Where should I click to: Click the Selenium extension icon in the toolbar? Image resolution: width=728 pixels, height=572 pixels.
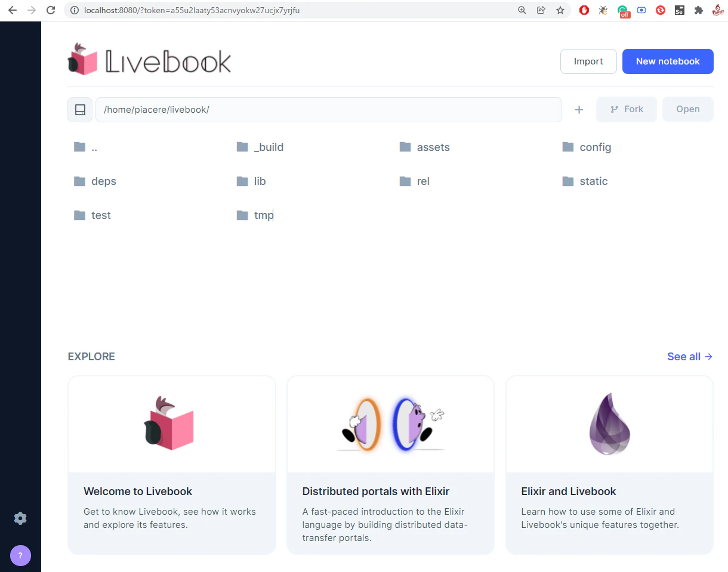click(680, 10)
